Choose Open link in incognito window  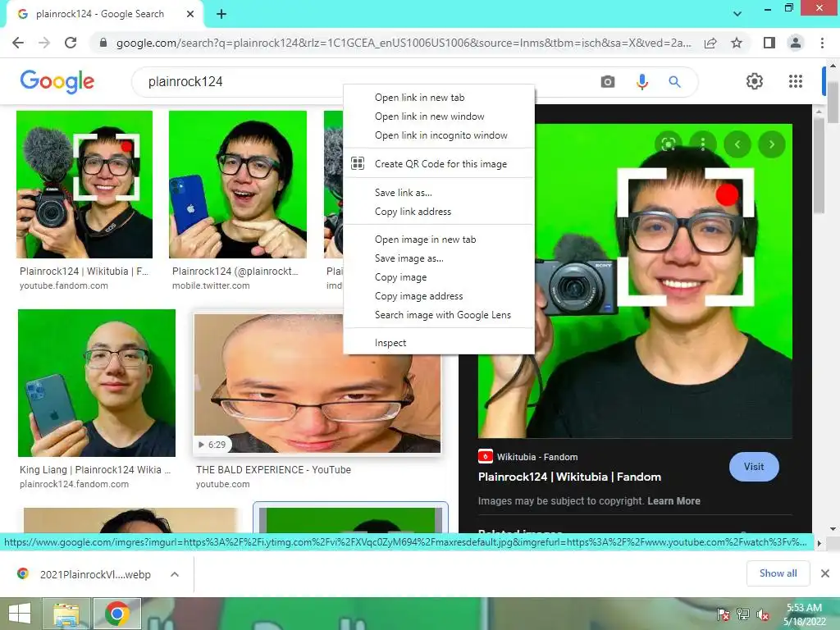click(439, 135)
